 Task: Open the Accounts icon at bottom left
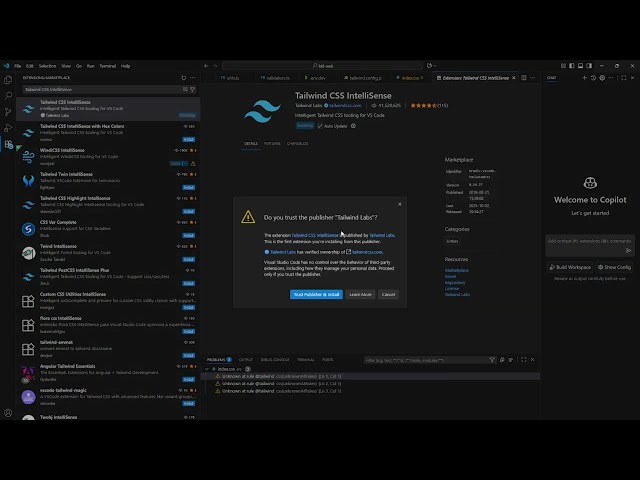8,413
